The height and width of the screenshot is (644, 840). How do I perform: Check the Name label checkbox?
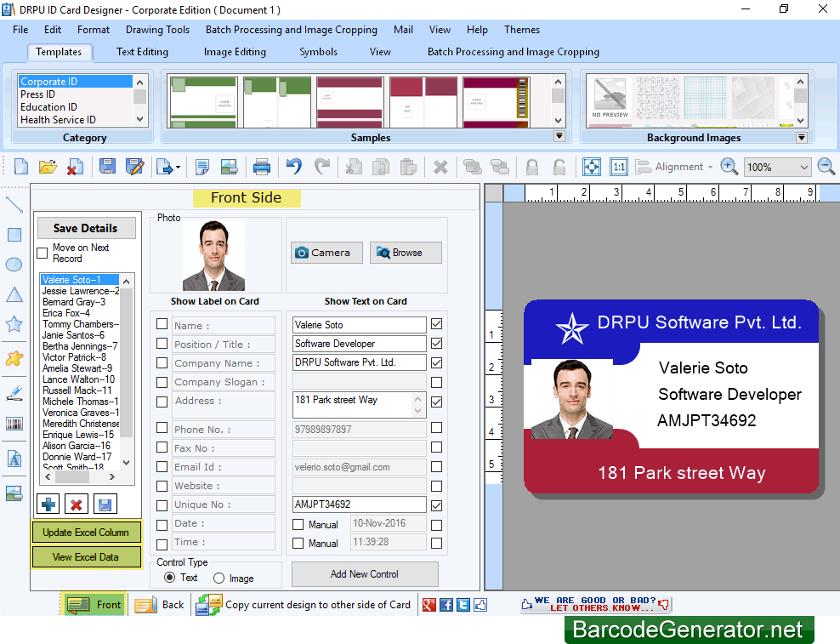(x=162, y=324)
